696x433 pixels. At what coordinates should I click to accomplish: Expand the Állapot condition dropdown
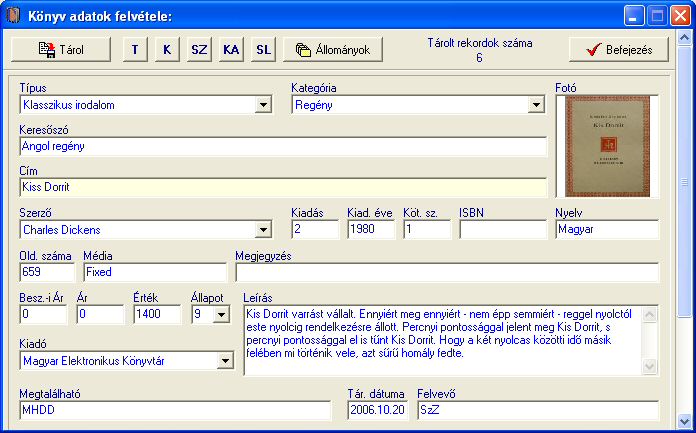[x=221, y=314]
